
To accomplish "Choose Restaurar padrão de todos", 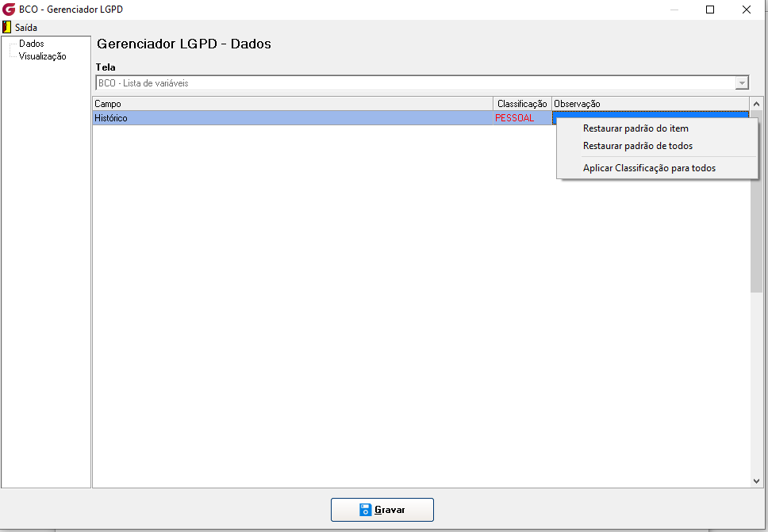I will (x=638, y=146).
